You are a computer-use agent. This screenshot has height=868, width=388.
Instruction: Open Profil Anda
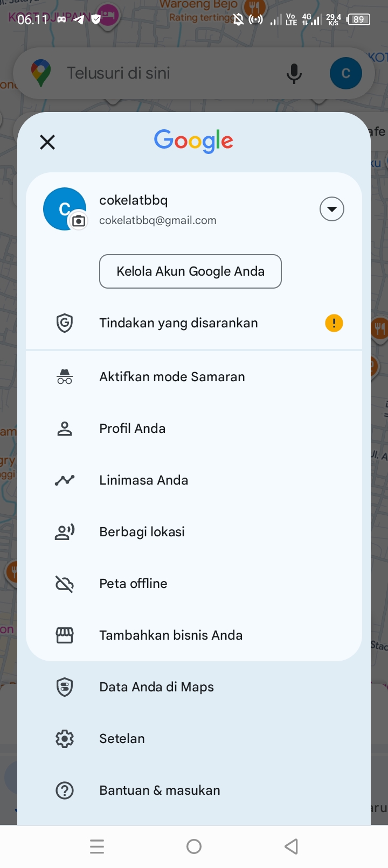(133, 429)
